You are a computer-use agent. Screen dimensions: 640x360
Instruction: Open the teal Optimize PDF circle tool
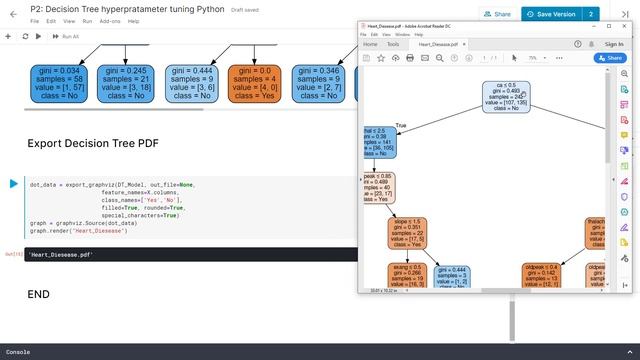point(624,212)
